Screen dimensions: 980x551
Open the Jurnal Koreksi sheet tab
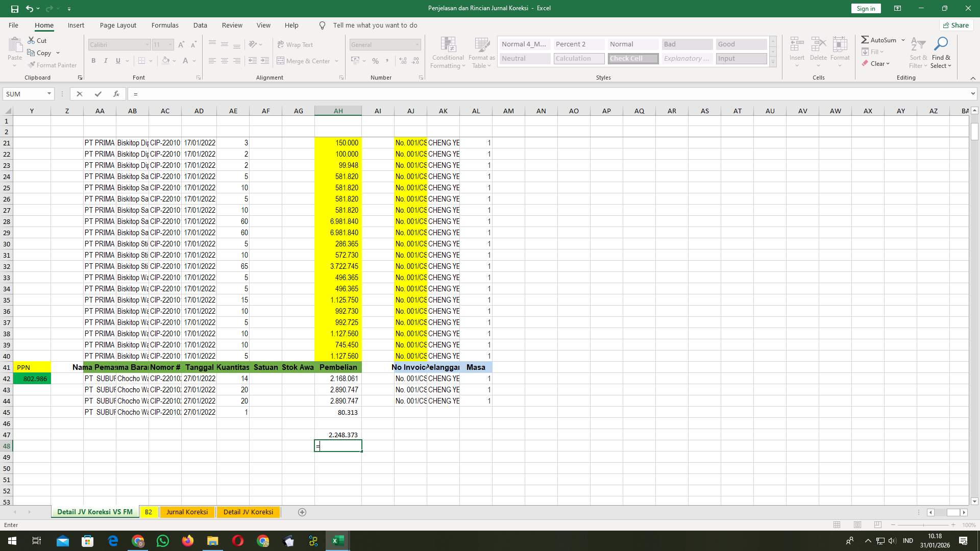[x=187, y=512]
